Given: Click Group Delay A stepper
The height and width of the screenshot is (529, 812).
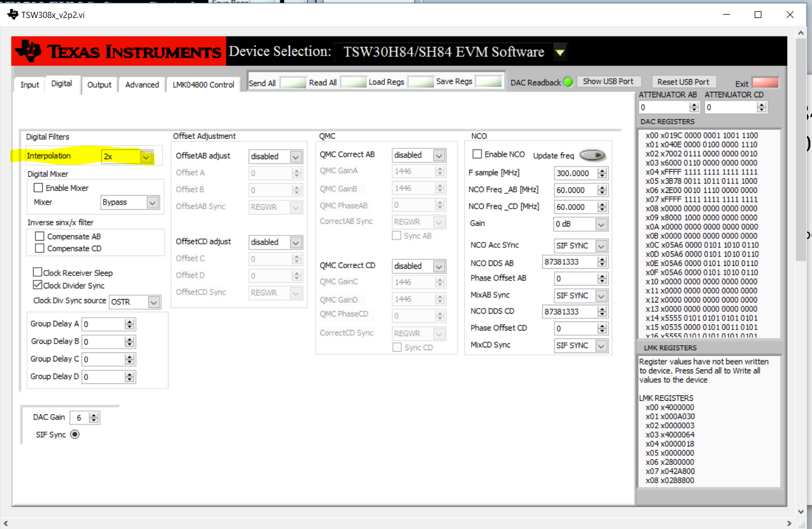Looking at the screenshot, I should 130,324.
